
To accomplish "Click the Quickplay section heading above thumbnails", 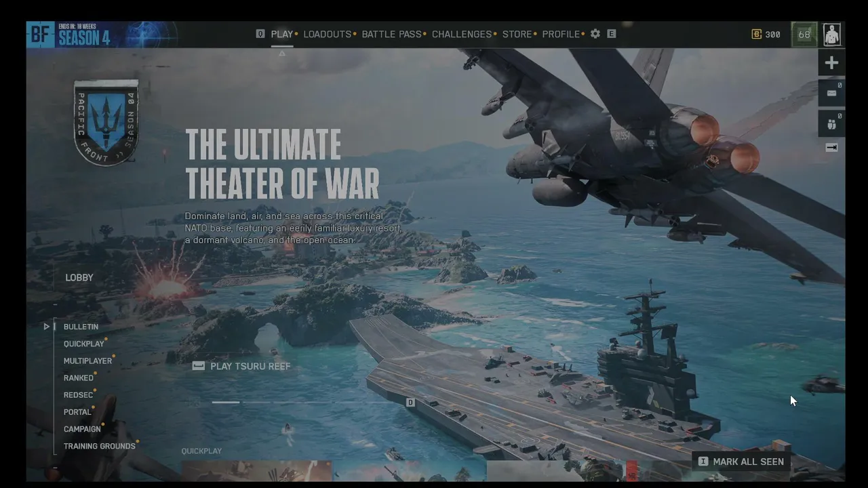I will (201, 451).
